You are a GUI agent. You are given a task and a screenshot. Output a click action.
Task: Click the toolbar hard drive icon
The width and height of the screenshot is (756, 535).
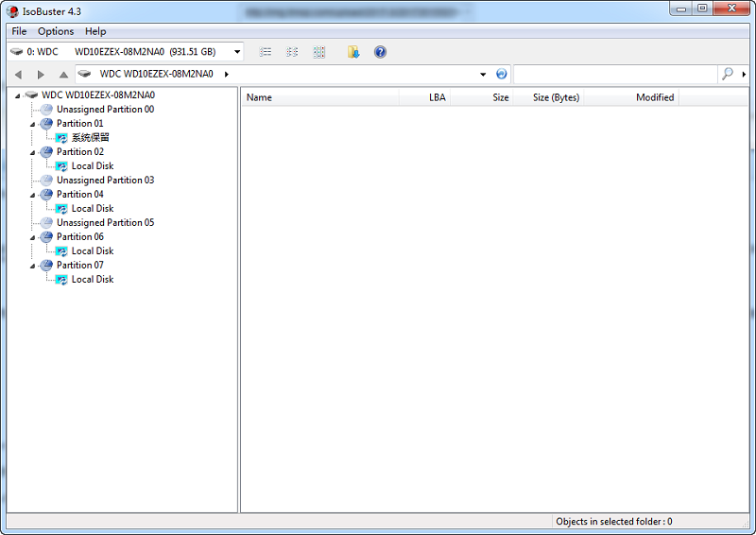pos(16,52)
